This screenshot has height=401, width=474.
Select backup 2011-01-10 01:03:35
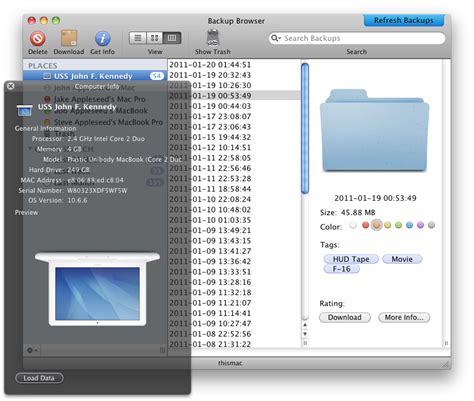point(210,220)
